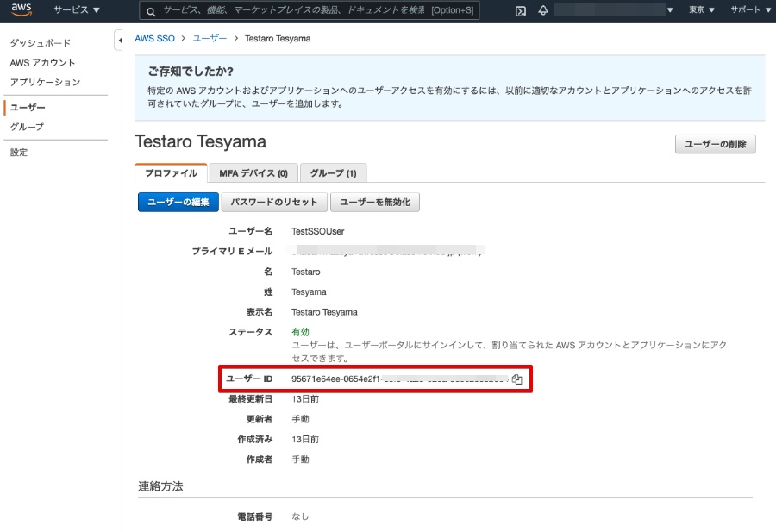Copy the user ID with the copy icon
776x532 pixels.
(x=517, y=379)
